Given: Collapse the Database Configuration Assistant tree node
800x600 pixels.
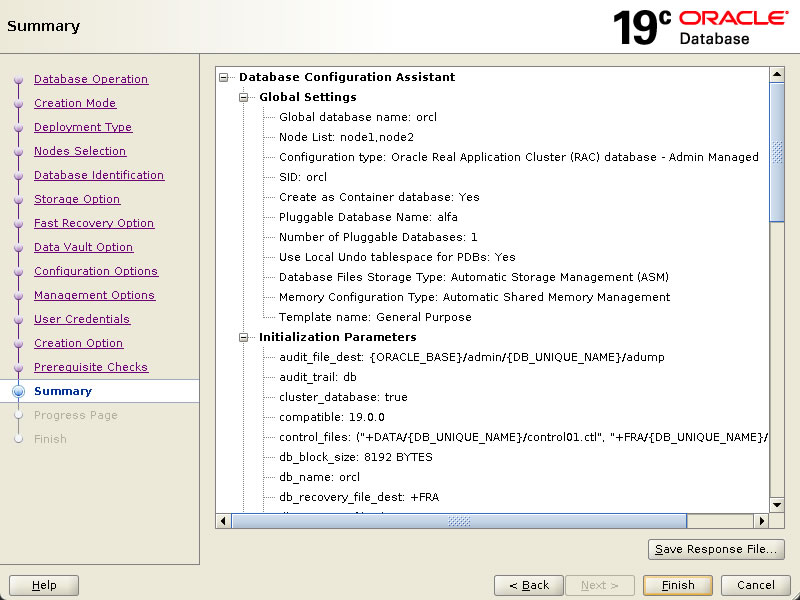Looking at the screenshot, I should tap(223, 78).
